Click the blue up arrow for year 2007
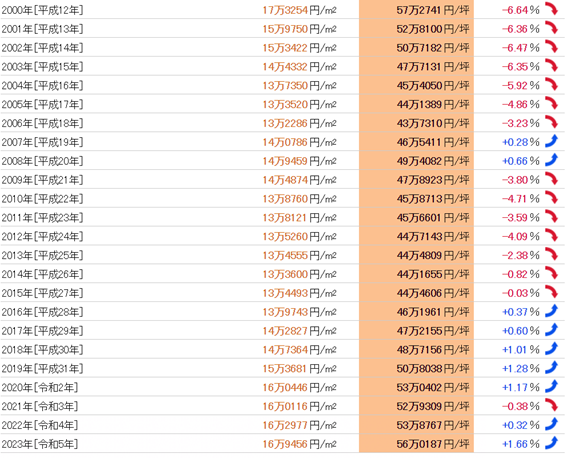 tap(551, 141)
